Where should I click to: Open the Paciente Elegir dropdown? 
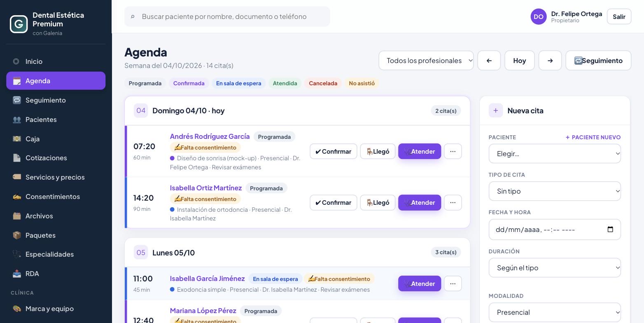[x=555, y=154]
